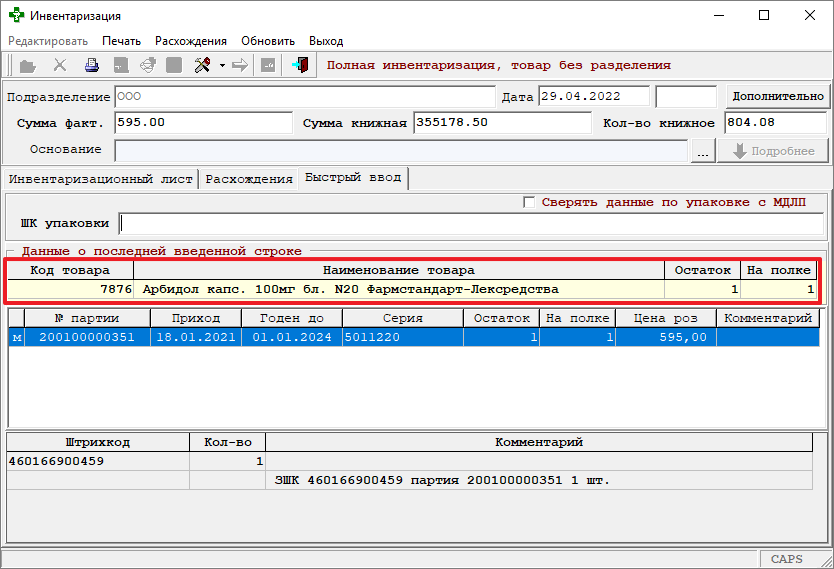Screen dimensions: 834x569
Task: Open the Расхождения menu
Action: click(x=190, y=41)
